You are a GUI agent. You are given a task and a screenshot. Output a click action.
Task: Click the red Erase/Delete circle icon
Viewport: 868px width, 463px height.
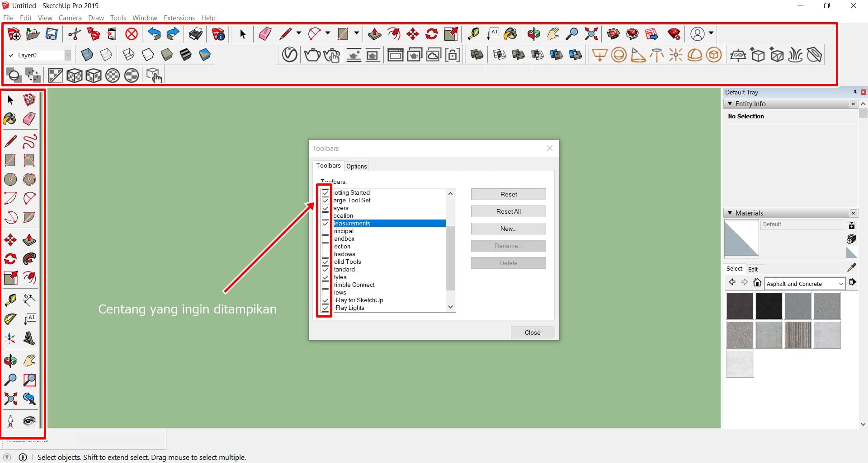tap(132, 34)
